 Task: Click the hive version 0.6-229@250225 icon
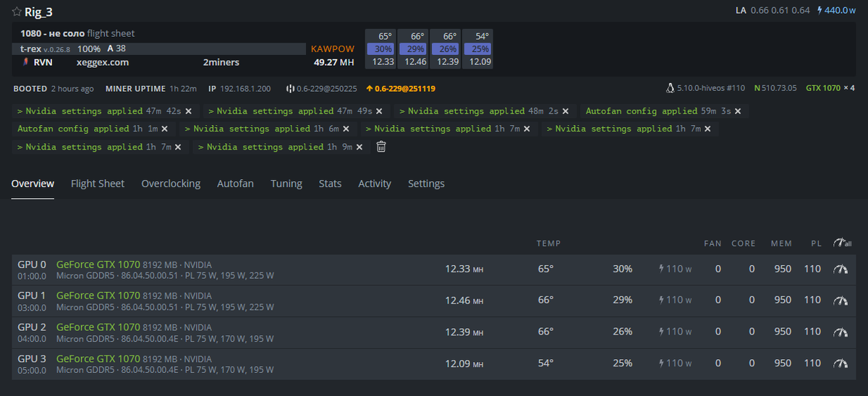pyautogui.click(x=290, y=88)
